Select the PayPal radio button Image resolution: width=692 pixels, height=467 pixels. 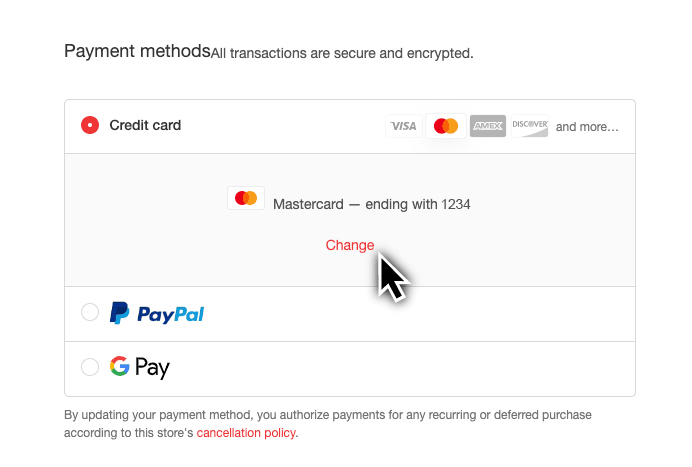click(90, 313)
